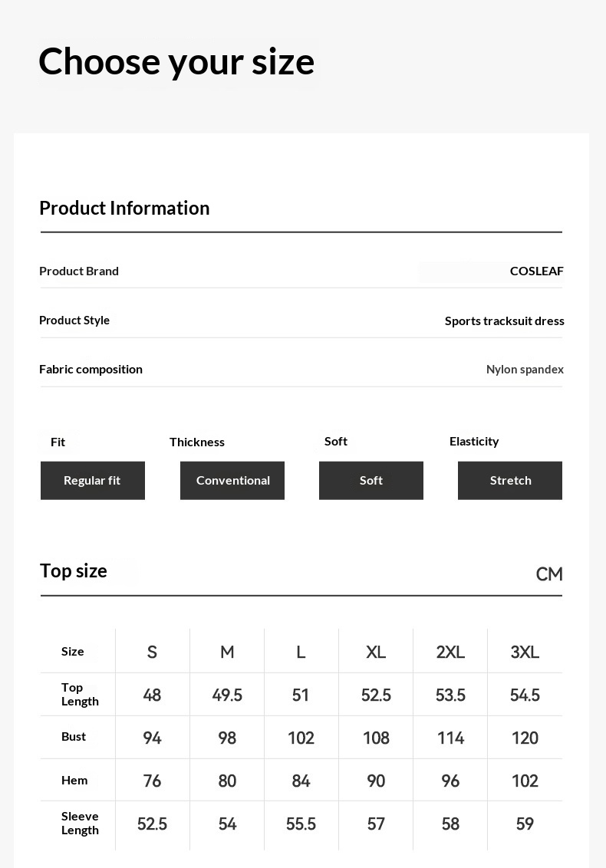Select the Stretch elasticity button
Viewport: 606px width, 868px height.
(x=510, y=481)
